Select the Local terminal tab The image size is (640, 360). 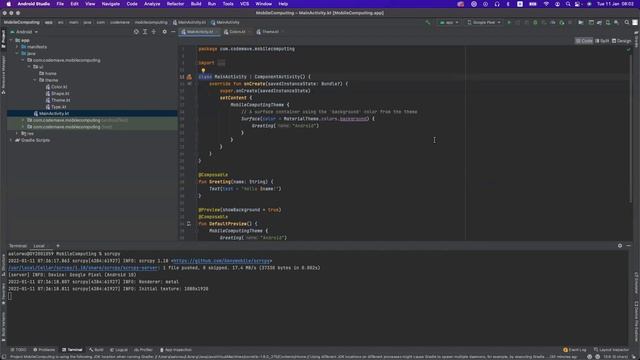(39, 246)
